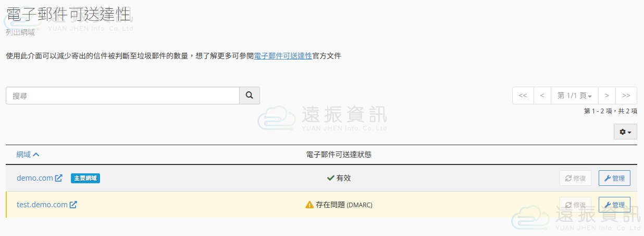
Task: Open the 第 1/1 頁 page dropdown
Action: pos(574,96)
